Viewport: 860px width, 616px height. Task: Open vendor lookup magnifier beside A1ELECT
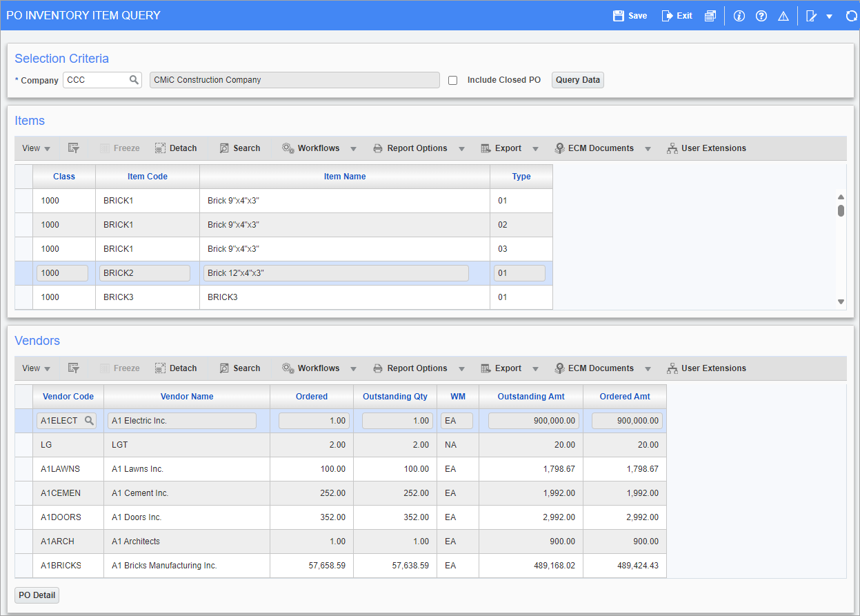pyautogui.click(x=89, y=421)
